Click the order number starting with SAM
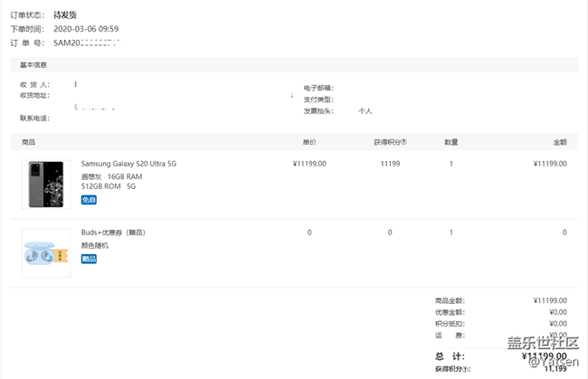588x379 pixels. click(x=88, y=43)
